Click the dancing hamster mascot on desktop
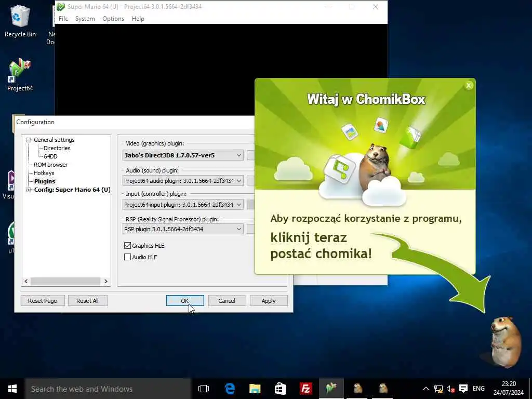532x399 pixels. 505,341
